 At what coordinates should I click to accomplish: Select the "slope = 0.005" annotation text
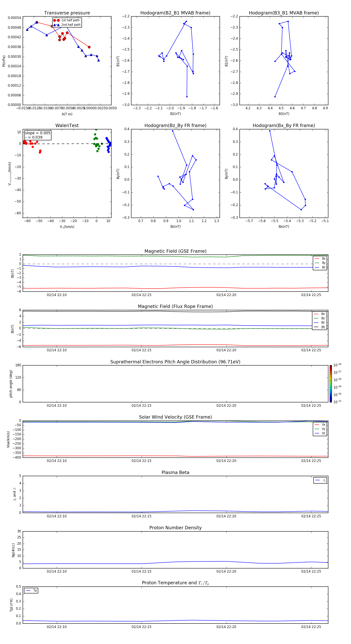(38, 133)
